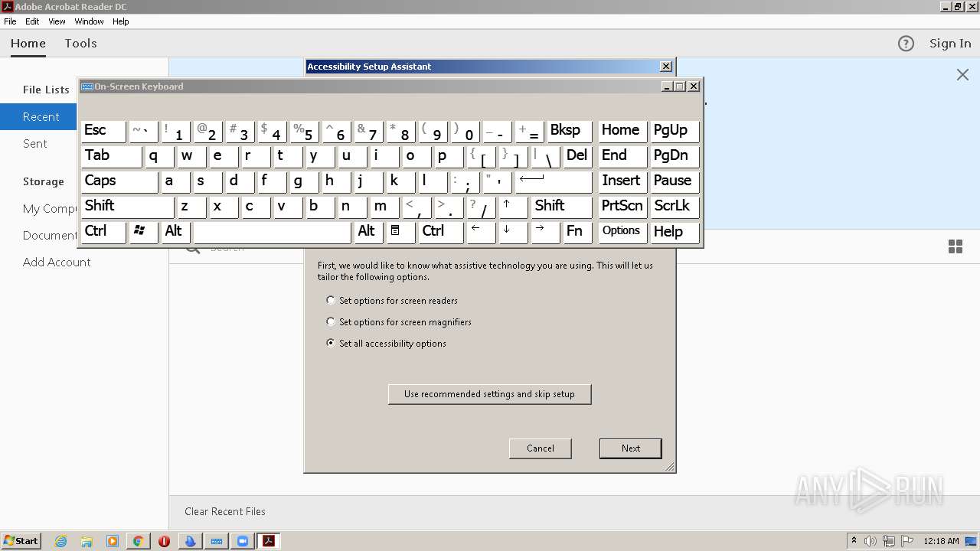Image resolution: width=980 pixels, height=551 pixels.
Task: Click the Cancel button in assistant
Action: (x=541, y=448)
